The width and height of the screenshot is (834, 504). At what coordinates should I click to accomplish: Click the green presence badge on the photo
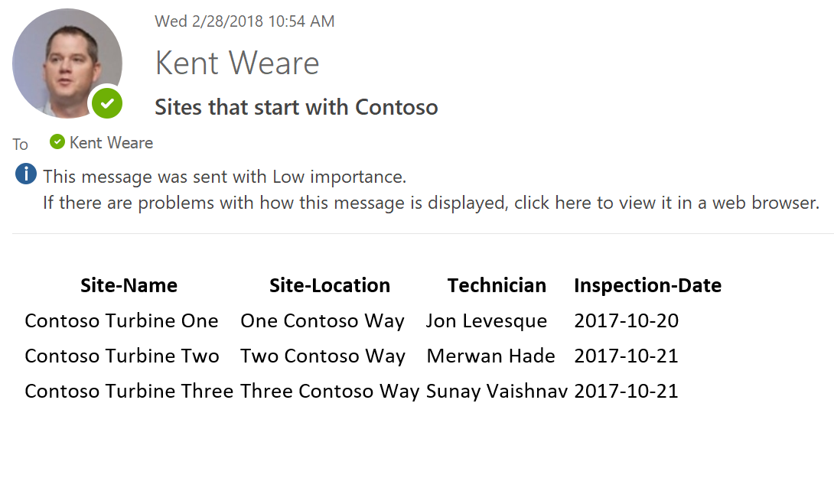[x=107, y=102]
